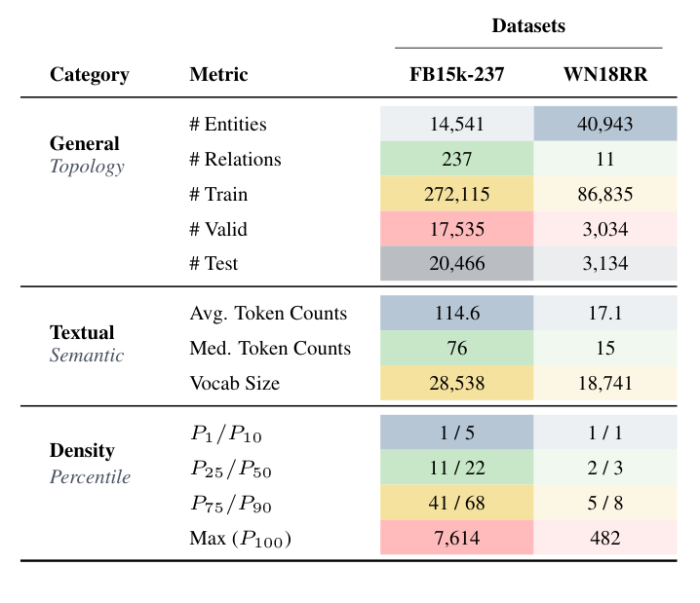Click the General Topology category label
This screenshot has height=603, width=700.
click(86, 155)
